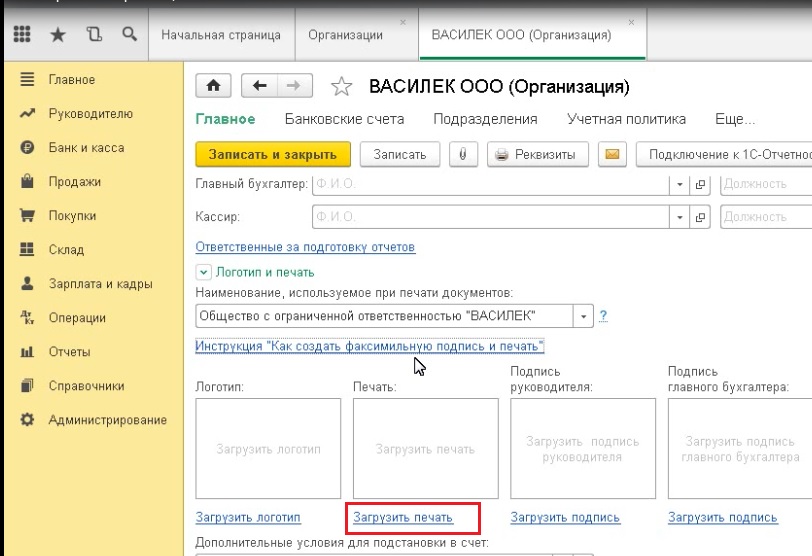Click Главный бухгалтер Ф.И.О. field
This screenshot has width=812, height=556.
pos(491,184)
